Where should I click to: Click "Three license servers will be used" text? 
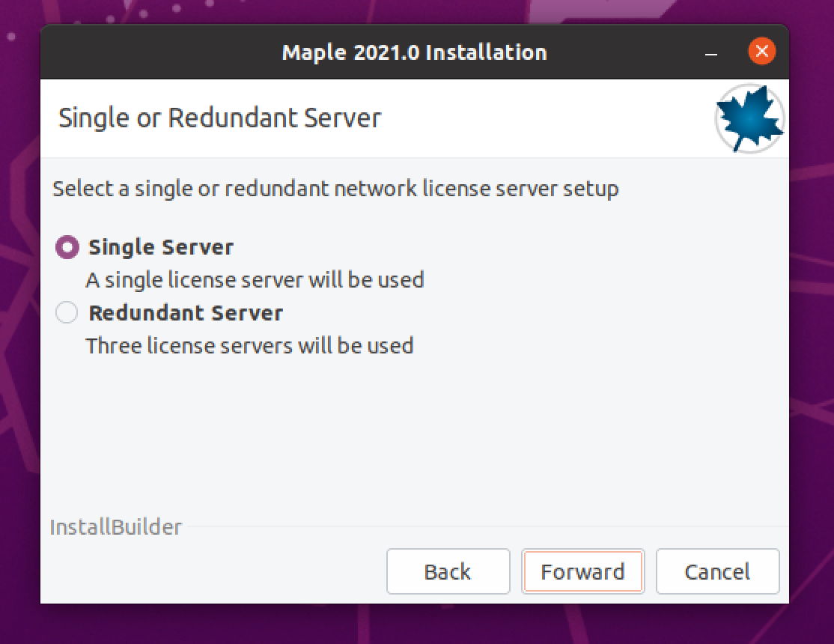(249, 345)
